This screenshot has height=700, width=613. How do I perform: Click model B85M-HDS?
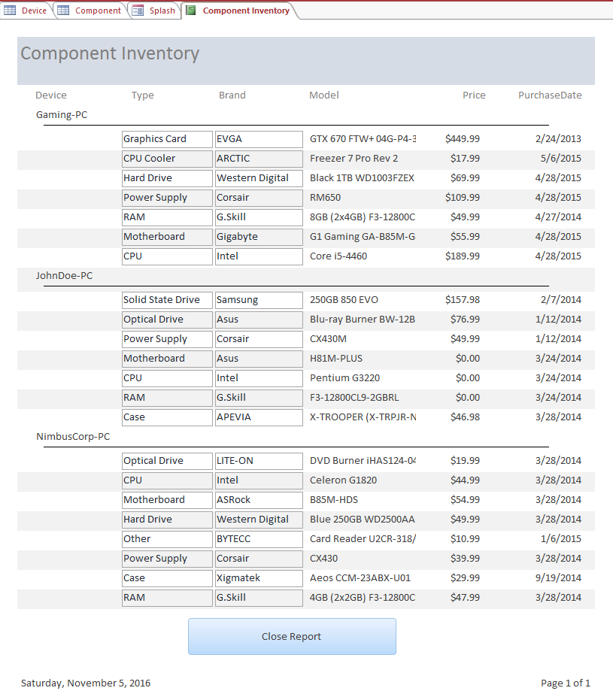tap(334, 500)
